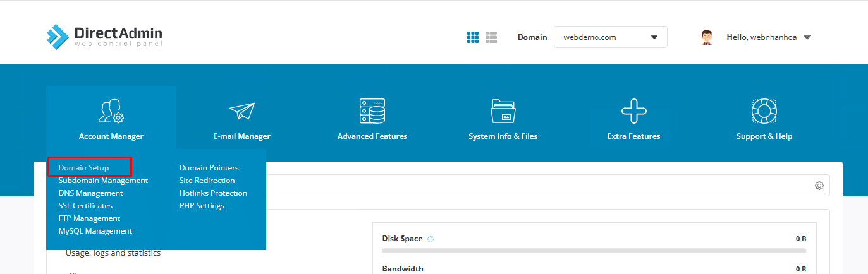
Task: Click the settings gear in search bar
Action: point(819,186)
